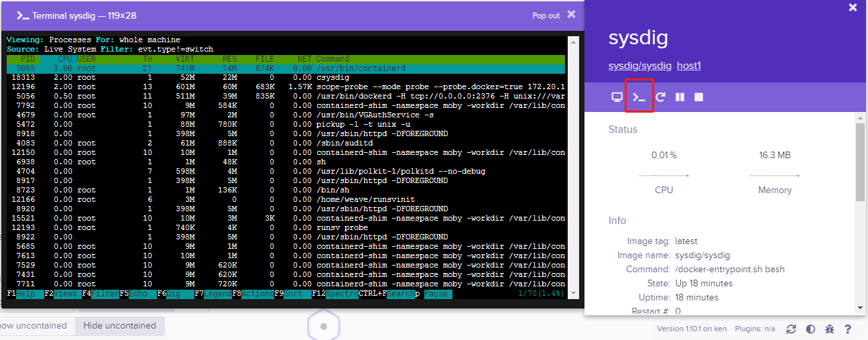The height and width of the screenshot is (340, 868).
Task: Select Hide uncontained option
Action: (x=119, y=326)
